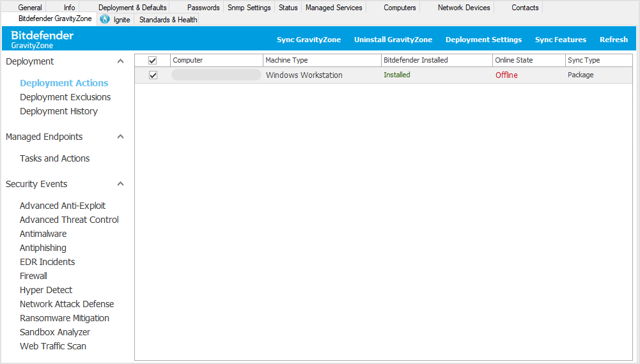This screenshot has width=640, height=364.
Task: Open Deployment History
Action: tap(59, 111)
